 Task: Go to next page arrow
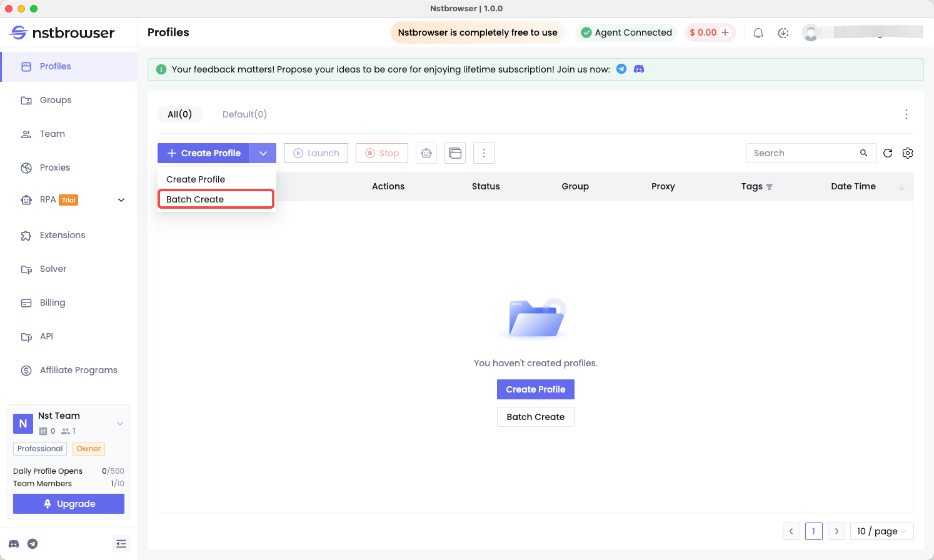coord(836,531)
